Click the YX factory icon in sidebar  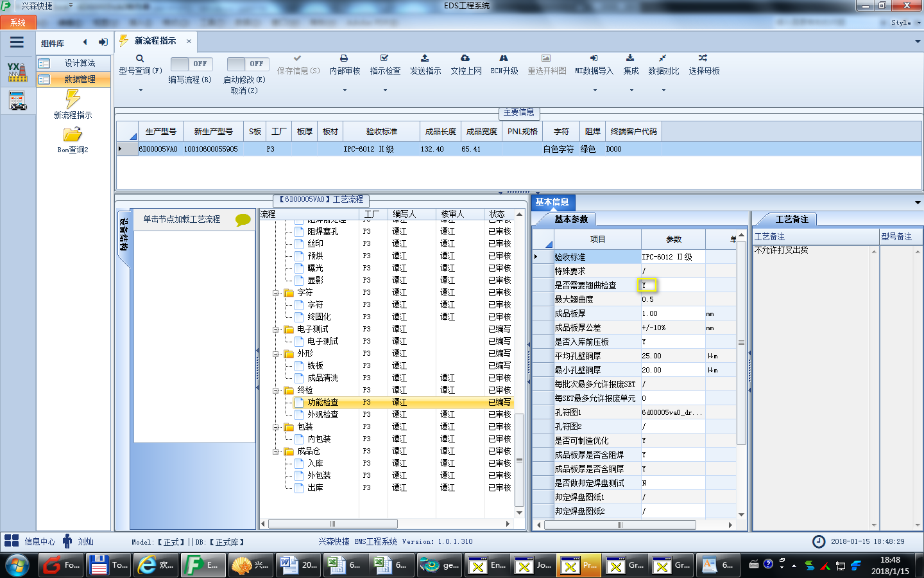tap(17, 72)
